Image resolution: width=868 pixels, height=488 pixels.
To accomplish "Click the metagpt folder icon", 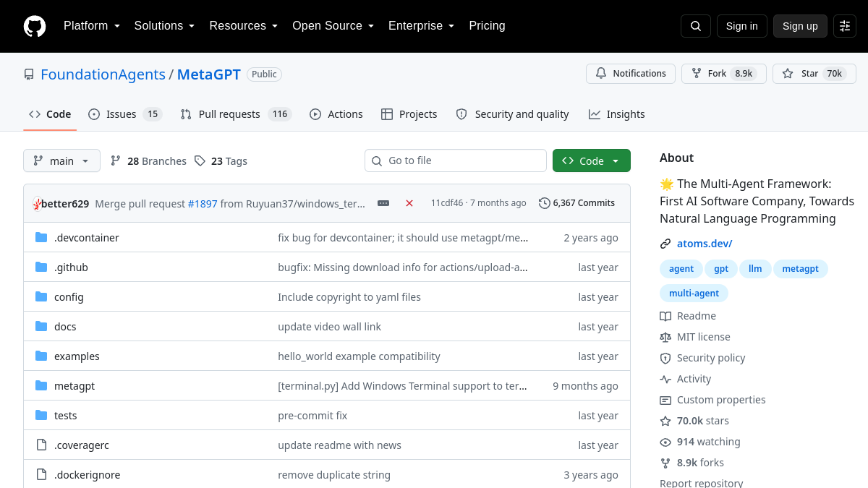I will tap(41, 386).
